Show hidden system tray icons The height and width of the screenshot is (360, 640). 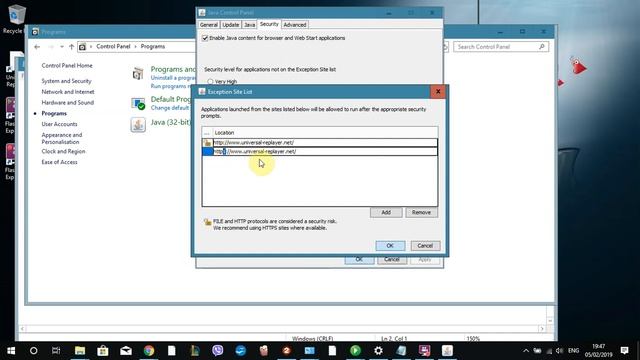[526, 351]
